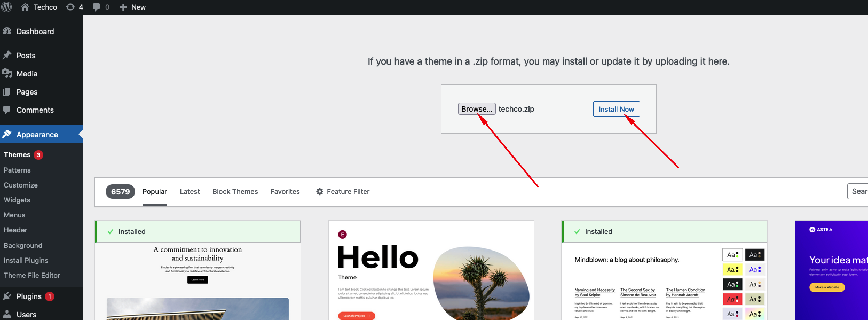Click the Posts pin icon
The width and height of the screenshot is (868, 320).
(7, 56)
